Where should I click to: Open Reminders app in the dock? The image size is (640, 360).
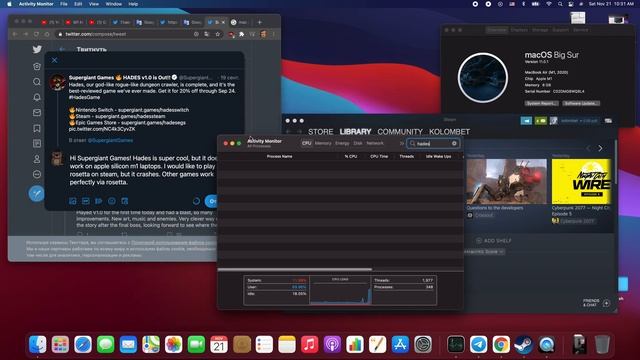(264, 344)
